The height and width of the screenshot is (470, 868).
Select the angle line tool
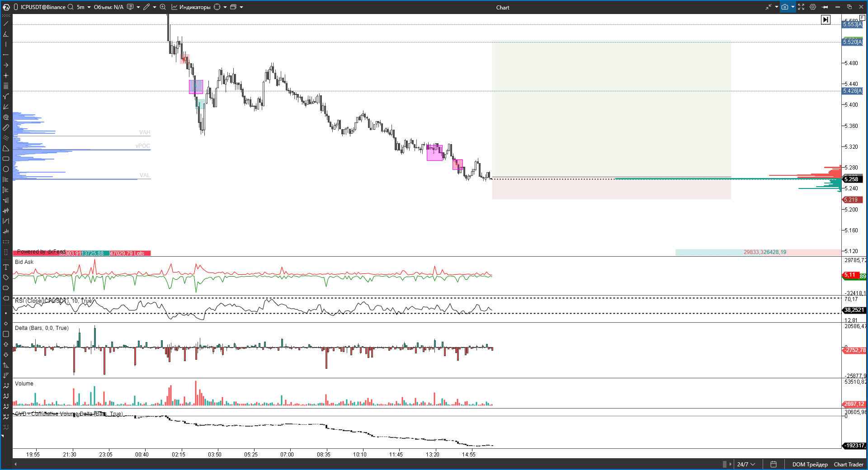click(6, 34)
